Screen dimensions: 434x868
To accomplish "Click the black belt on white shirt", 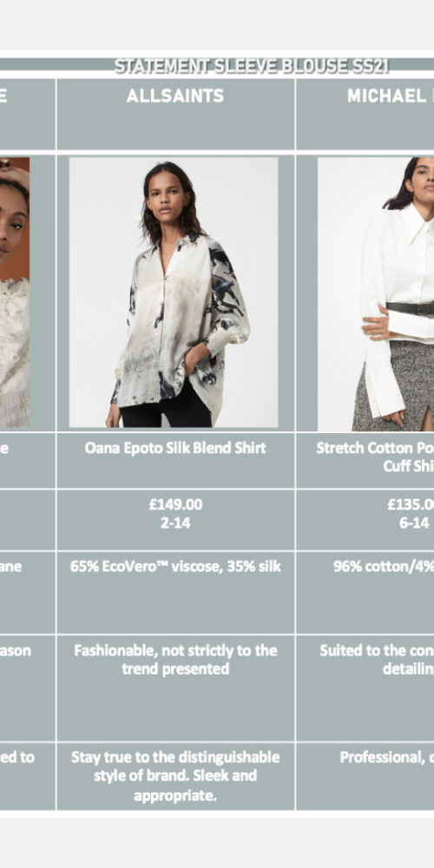I will coord(411,308).
